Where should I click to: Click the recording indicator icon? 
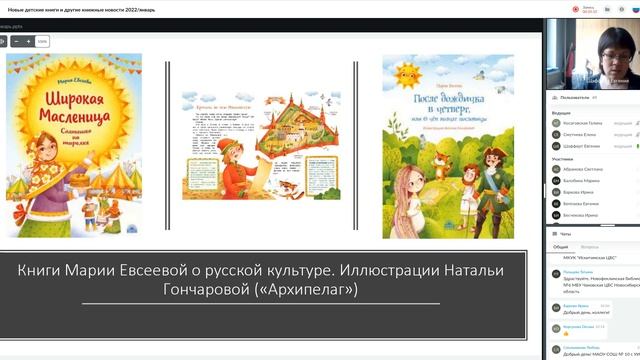576,9
